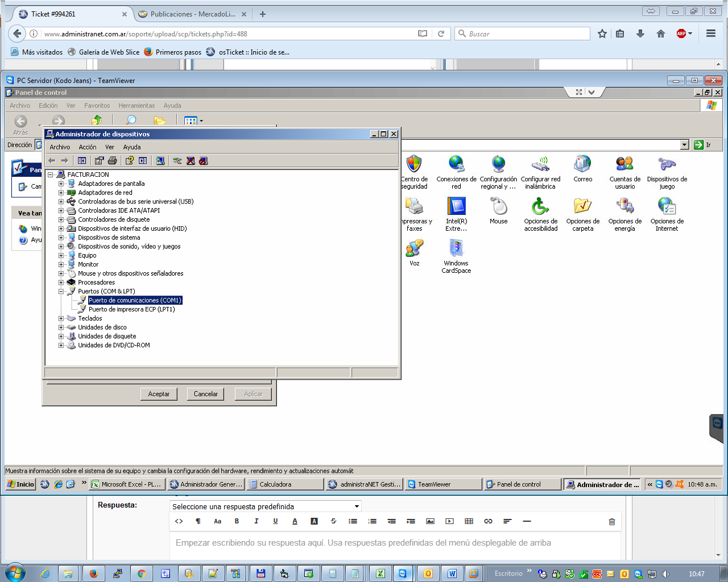Scan for hardware changes in Device Manager
The width and height of the screenshot is (728, 582).
pyautogui.click(x=160, y=161)
